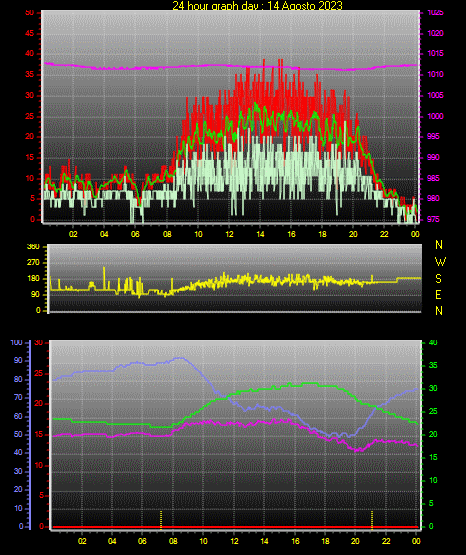Click the magenta 980 pressure axis label
Screen dimensions: 466x555
(x=433, y=198)
